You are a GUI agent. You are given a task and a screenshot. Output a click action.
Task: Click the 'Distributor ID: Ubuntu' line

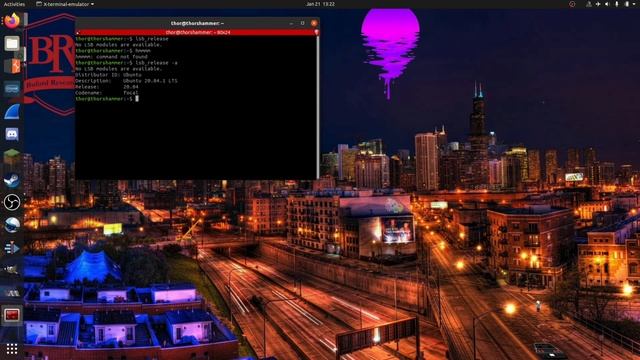(x=109, y=75)
